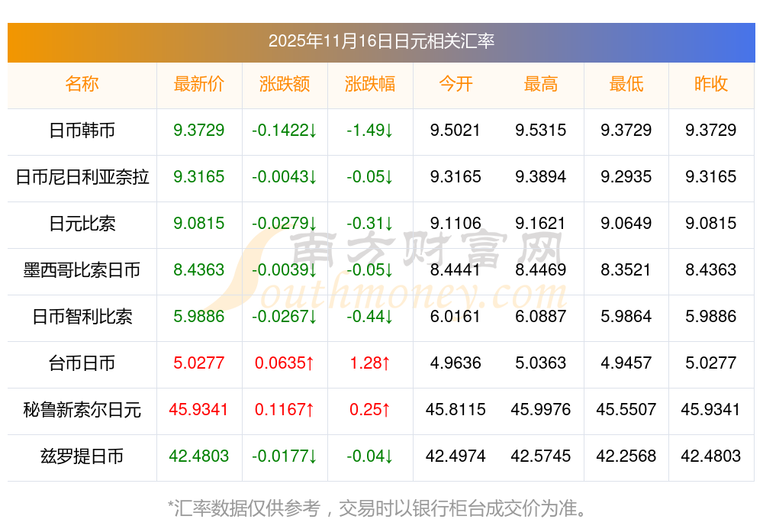Click high value 42.5745
The height and width of the screenshot is (532, 763).
pyautogui.click(x=541, y=456)
